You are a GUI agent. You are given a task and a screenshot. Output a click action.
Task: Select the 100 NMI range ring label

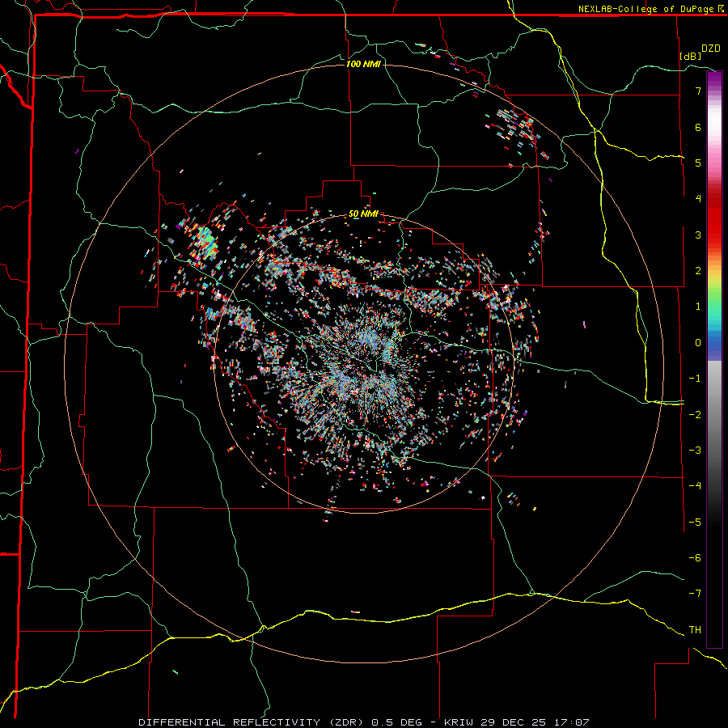(363, 64)
